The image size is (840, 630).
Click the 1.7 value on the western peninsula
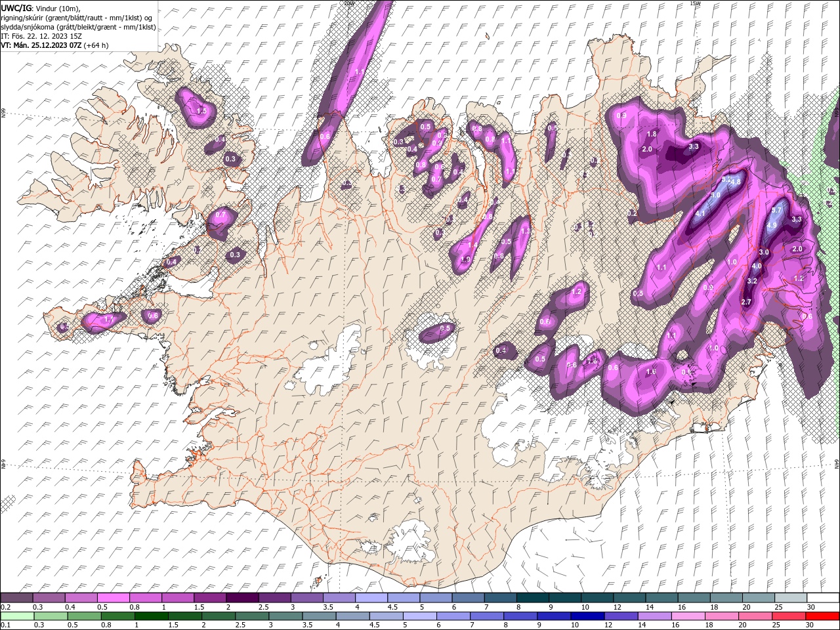coord(110,319)
